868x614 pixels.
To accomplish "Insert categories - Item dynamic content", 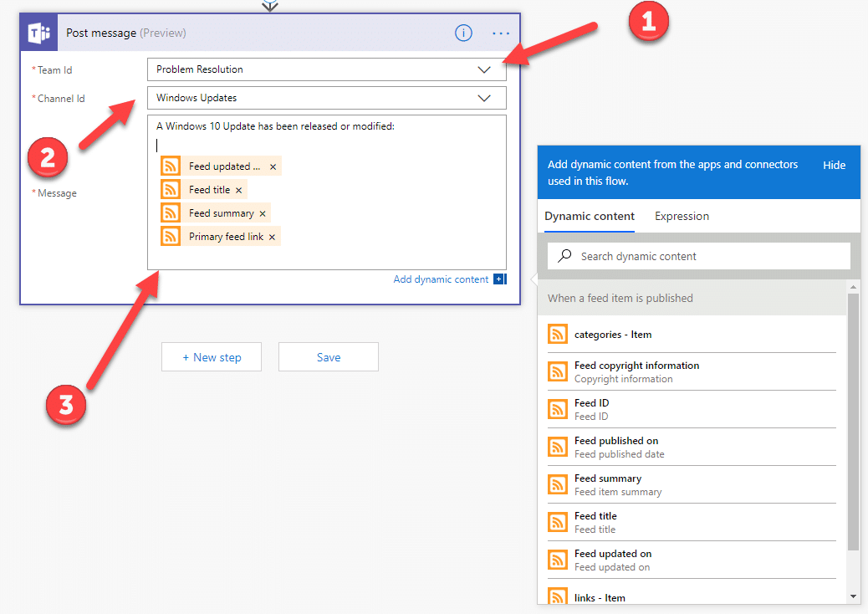I will coord(692,335).
